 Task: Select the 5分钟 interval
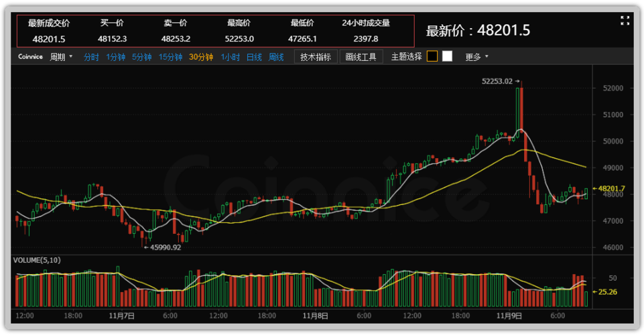tap(141, 57)
